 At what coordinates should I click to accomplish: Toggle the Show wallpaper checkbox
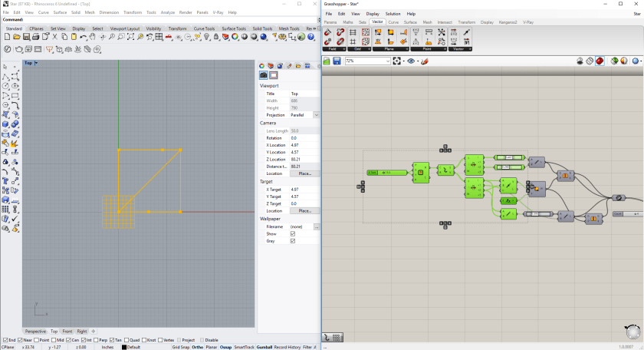tap(293, 234)
